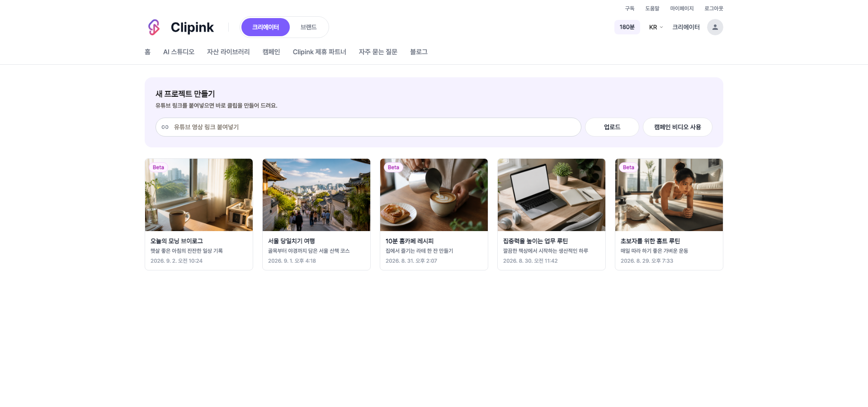Open 서울 당일치기 여행 thumbnail
The width and height of the screenshot is (868, 407).
pyautogui.click(x=316, y=195)
